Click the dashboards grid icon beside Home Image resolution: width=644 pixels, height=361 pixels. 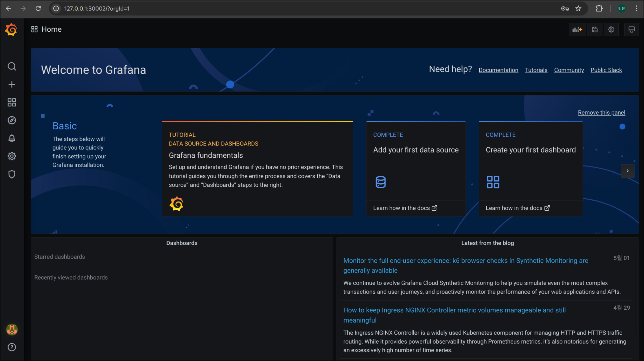click(34, 29)
